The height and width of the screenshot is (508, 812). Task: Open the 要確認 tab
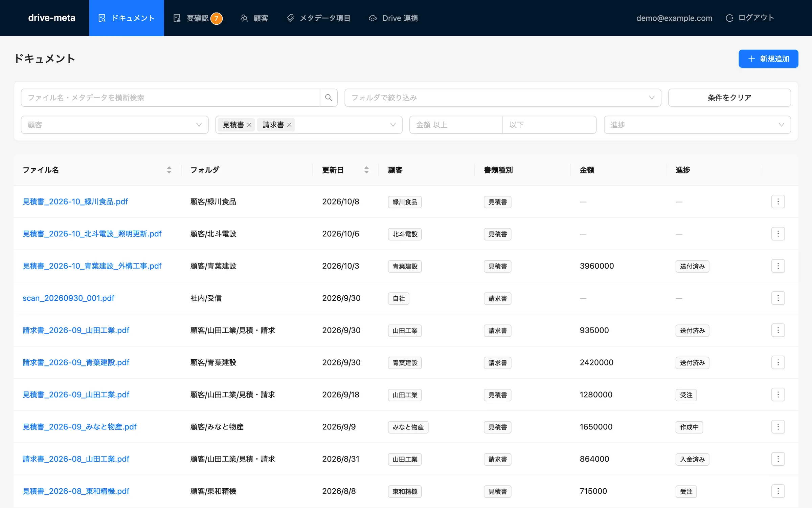198,18
